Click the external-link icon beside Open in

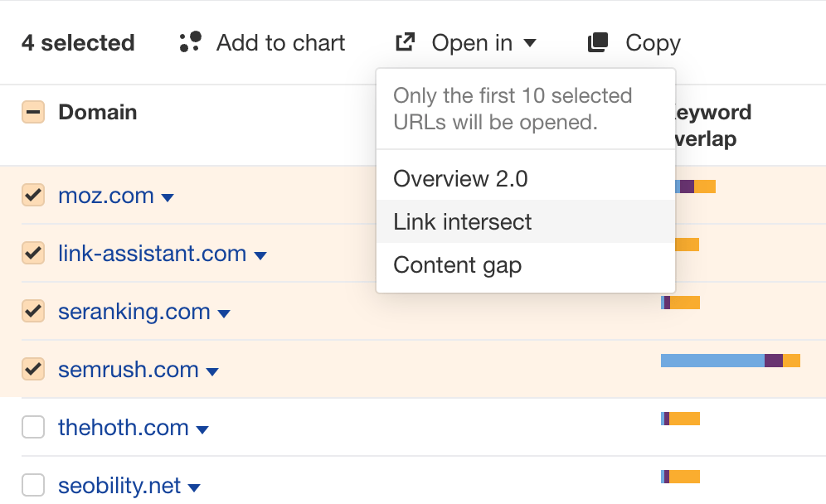pyautogui.click(x=405, y=41)
